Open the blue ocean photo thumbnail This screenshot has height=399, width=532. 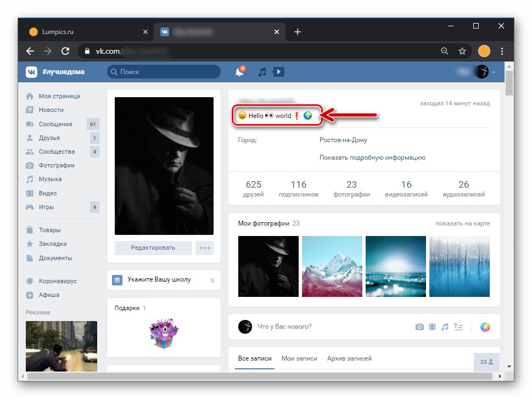pos(396,266)
